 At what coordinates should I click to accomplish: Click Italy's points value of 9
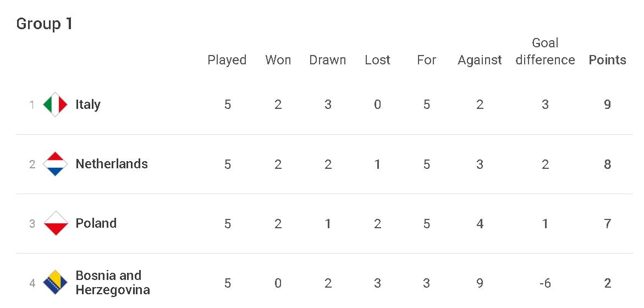[x=607, y=105]
